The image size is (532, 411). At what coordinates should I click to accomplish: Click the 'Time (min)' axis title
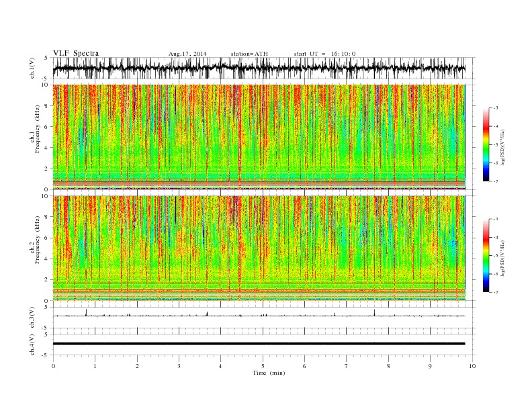click(269, 373)
